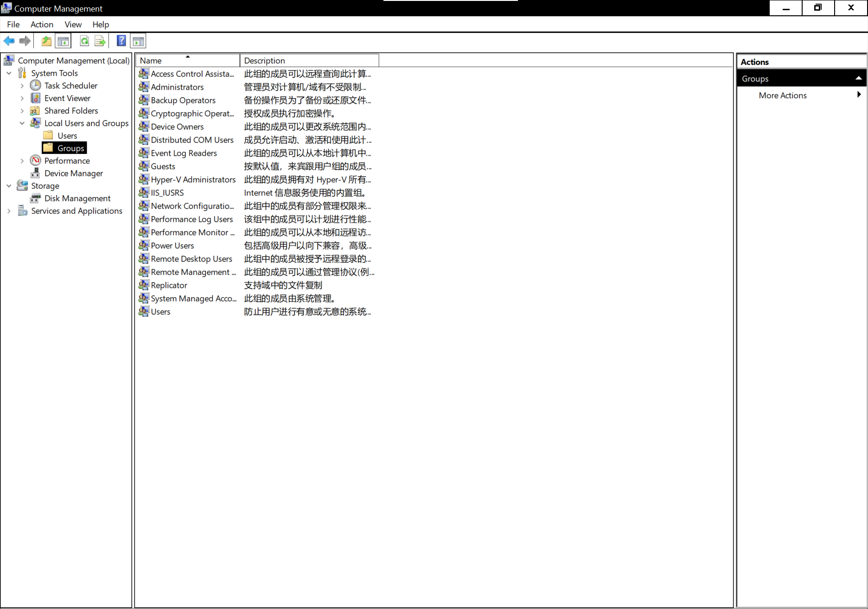Toggle Show/Hide Action Pane toolbar icon
Image resolution: width=868 pixels, height=609 pixels.
click(138, 41)
